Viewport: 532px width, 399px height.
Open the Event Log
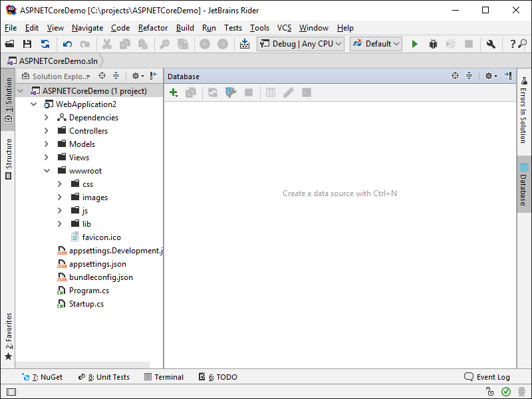pyautogui.click(x=487, y=377)
